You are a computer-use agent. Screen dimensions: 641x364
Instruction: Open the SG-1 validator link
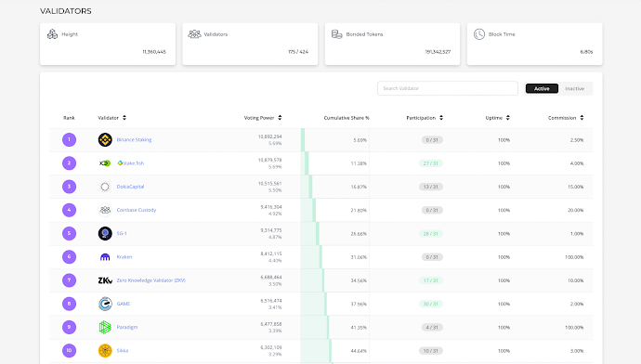click(122, 233)
